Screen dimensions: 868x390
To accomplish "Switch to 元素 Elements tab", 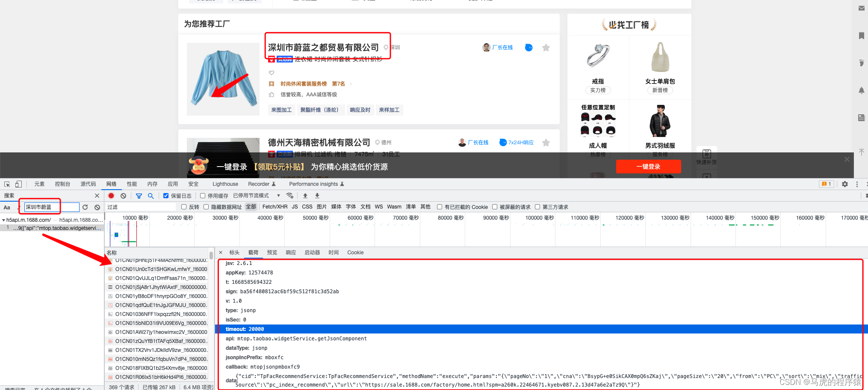I will pos(39,184).
